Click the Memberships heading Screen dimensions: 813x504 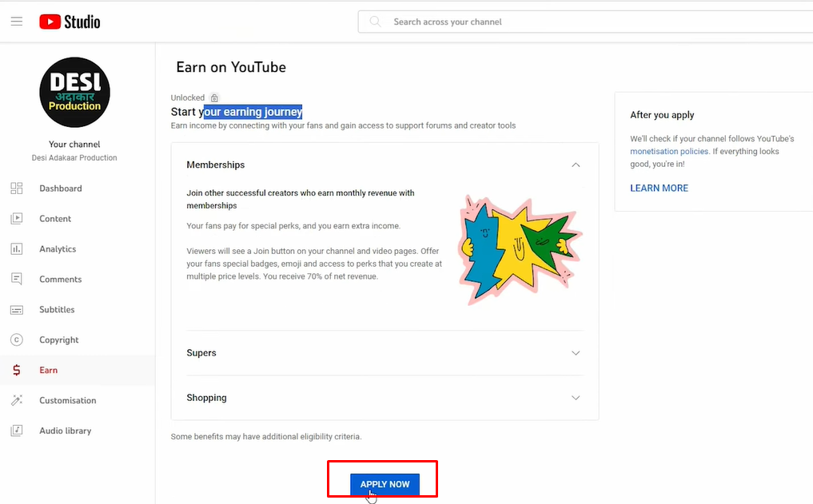216,165
